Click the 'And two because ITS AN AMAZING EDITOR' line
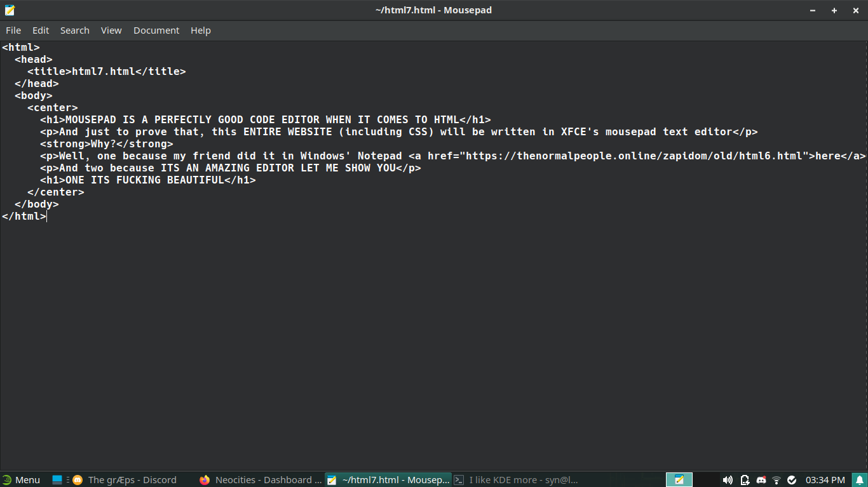This screenshot has width=868, height=487. click(231, 168)
